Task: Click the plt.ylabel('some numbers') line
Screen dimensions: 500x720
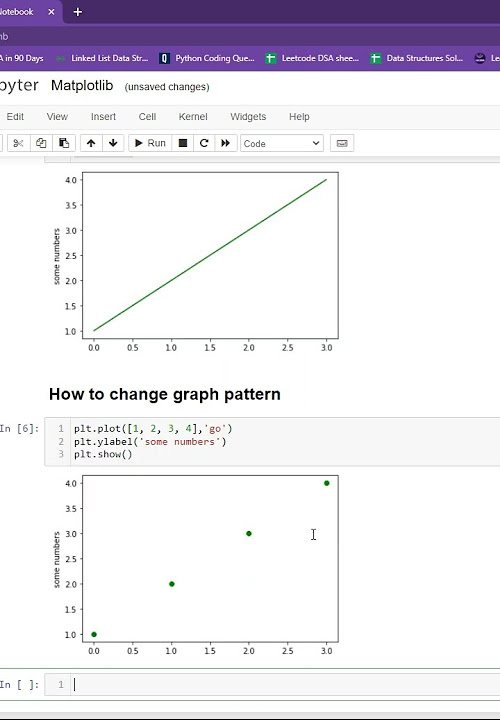Action: coord(150,441)
